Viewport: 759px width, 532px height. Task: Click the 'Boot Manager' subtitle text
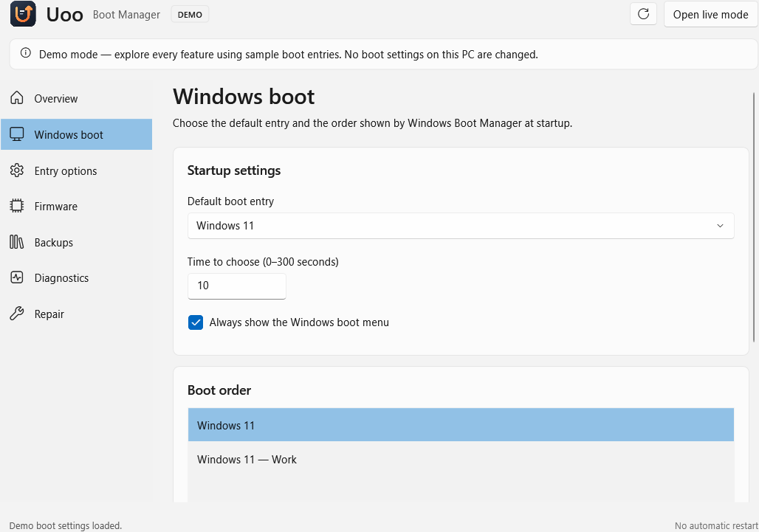(x=126, y=15)
